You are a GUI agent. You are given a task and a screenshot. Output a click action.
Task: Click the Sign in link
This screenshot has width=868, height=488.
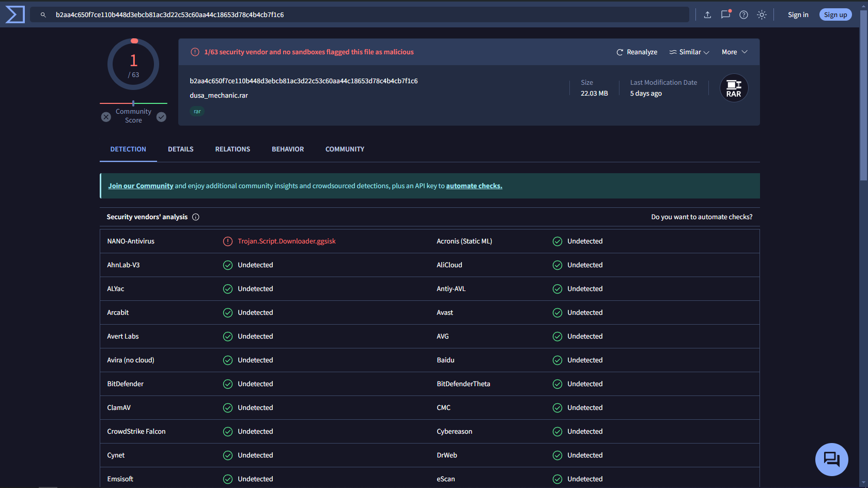(x=798, y=15)
